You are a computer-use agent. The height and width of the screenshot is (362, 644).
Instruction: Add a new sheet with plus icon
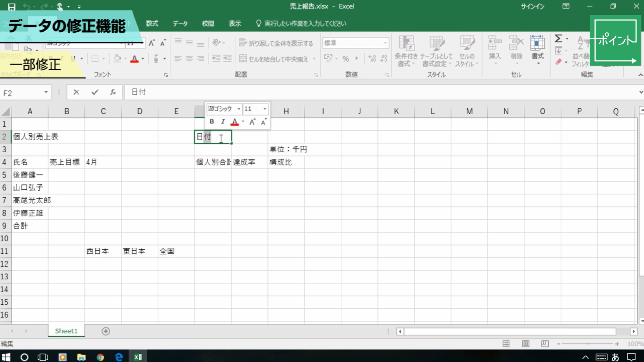pyautogui.click(x=106, y=331)
